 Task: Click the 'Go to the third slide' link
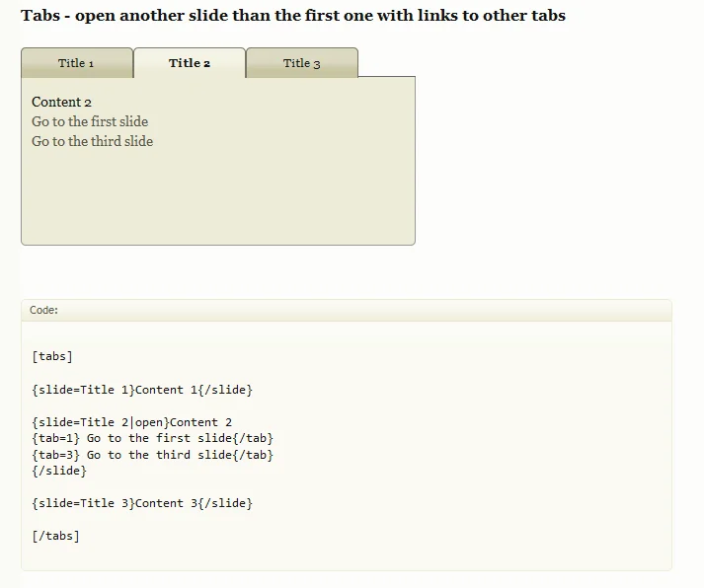point(92,142)
